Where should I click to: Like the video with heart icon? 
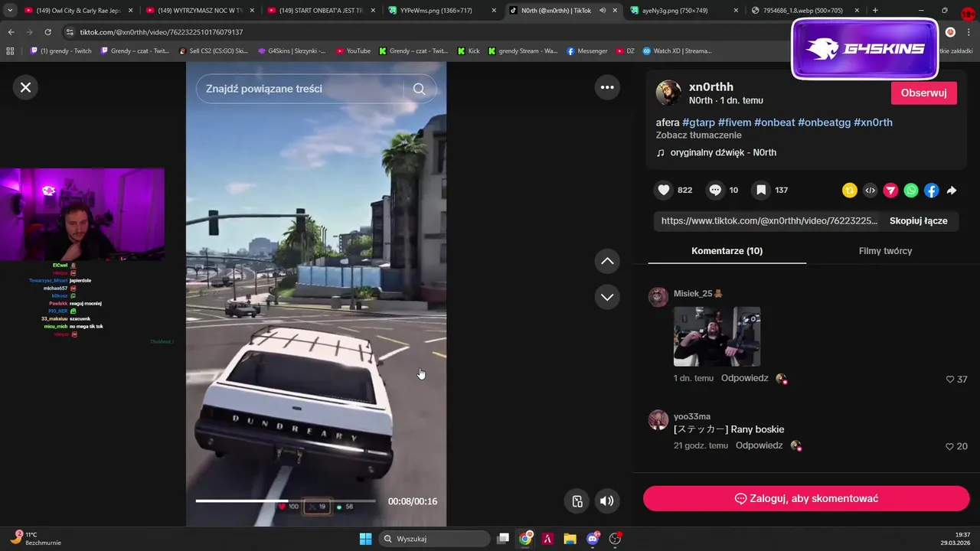[664, 190]
